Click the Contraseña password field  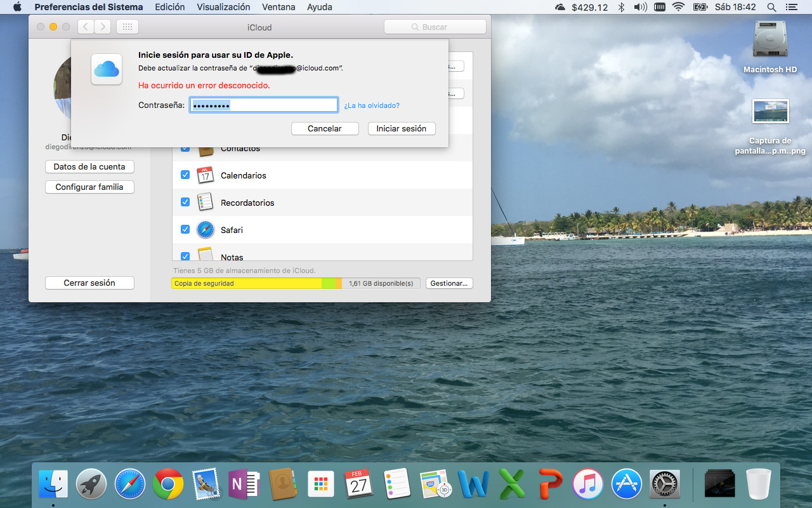pyautogui.click(x=263, y=105)
